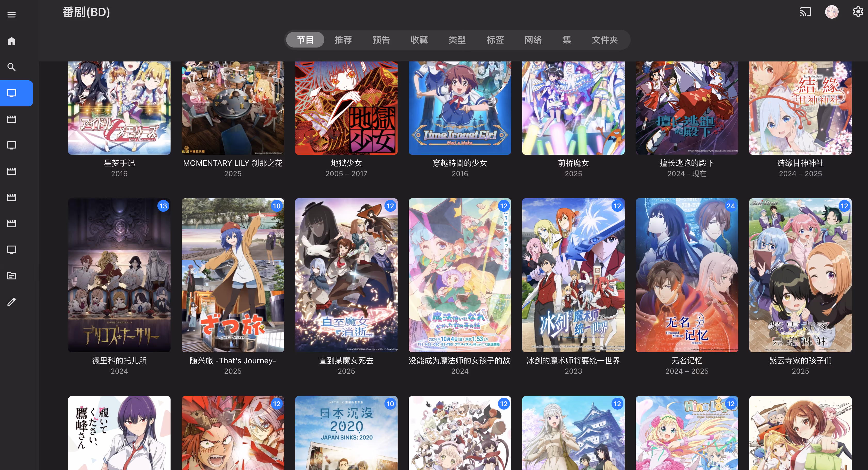868x470 pixels.
Task: Select the highlighted TV library sidebar icon
Action: [11, 93]
